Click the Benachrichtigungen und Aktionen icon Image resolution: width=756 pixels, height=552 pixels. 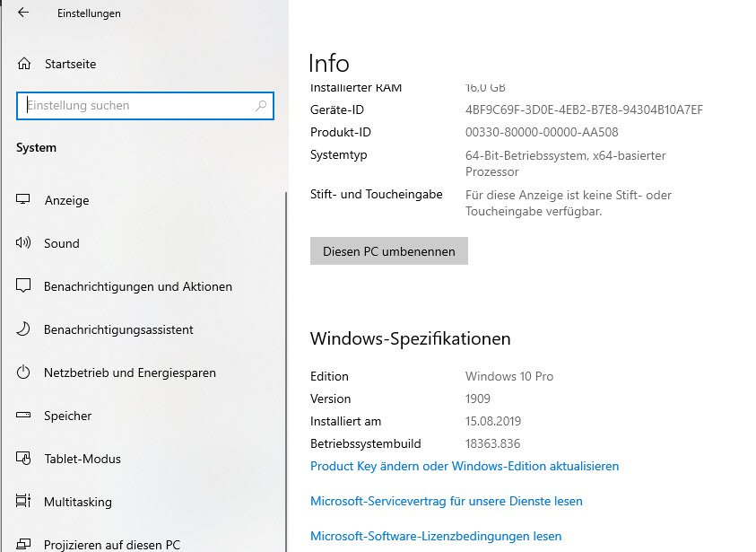point(24,286)
